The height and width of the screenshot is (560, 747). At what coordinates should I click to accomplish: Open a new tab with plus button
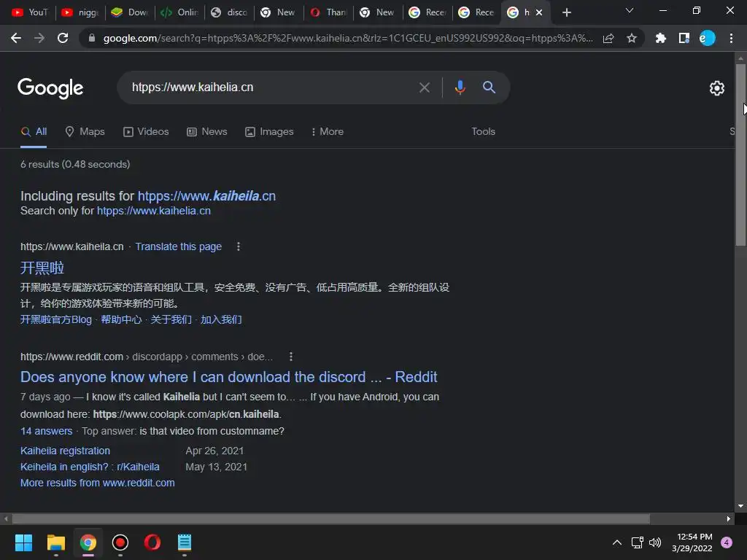pos(566,12)
